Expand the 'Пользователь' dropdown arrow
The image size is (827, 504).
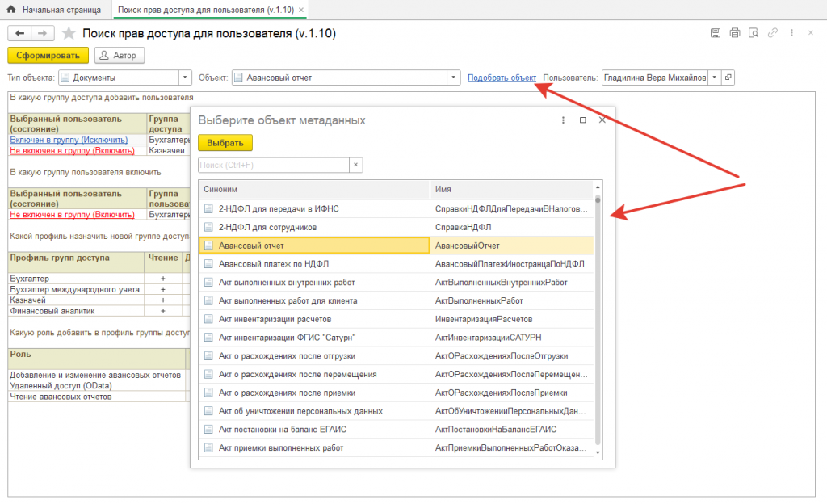pyautogui.click(x=714, y=78)
